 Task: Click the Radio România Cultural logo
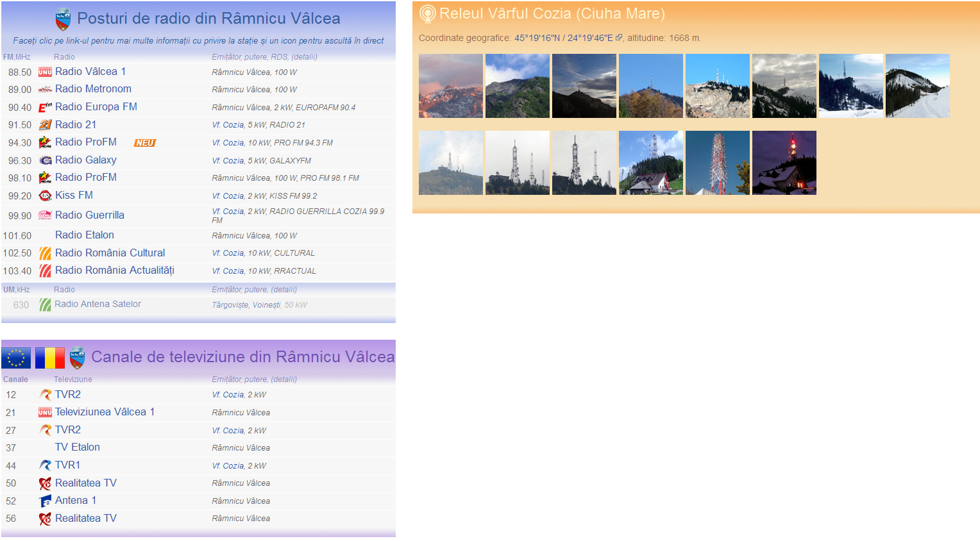point(45,253)
